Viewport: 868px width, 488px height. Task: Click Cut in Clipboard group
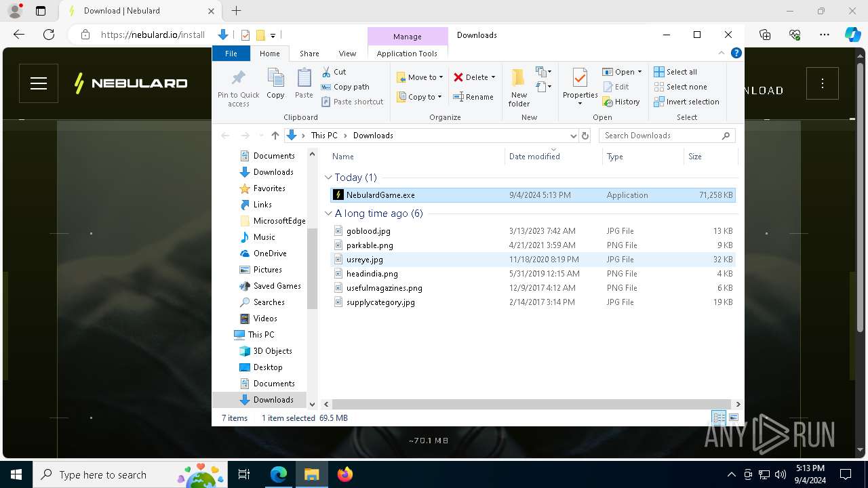(x=334, y=72)
